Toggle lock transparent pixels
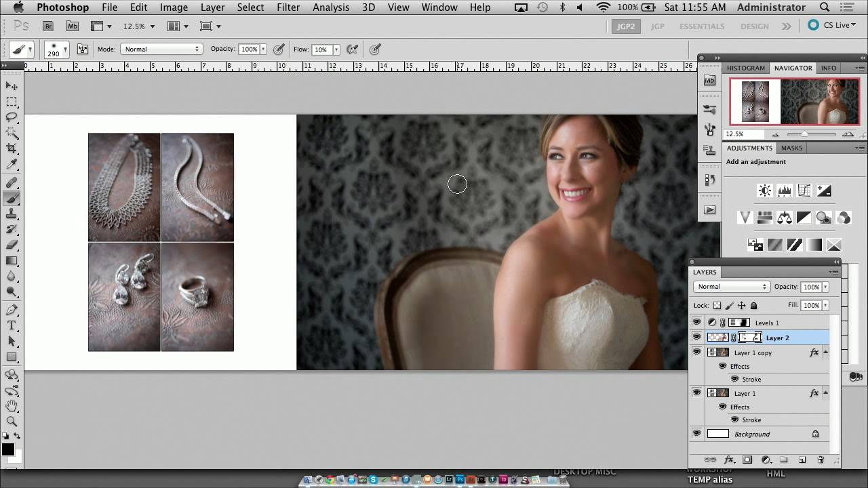The image size is (868, 488). tap(717, 306)
